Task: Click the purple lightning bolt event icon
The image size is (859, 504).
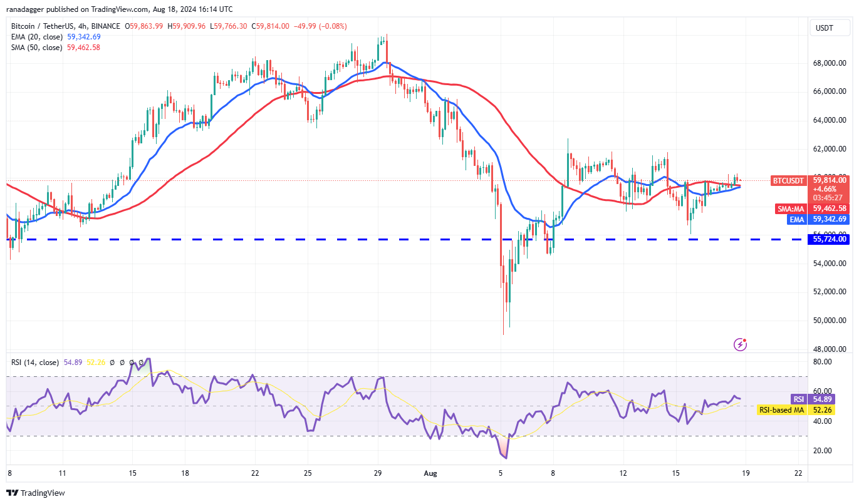Action: point(741,344)
